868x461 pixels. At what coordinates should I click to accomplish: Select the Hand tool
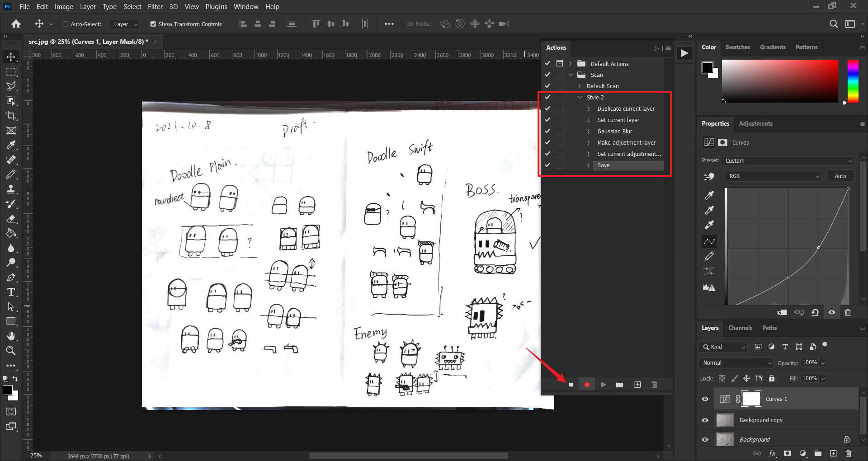(11, 336)
